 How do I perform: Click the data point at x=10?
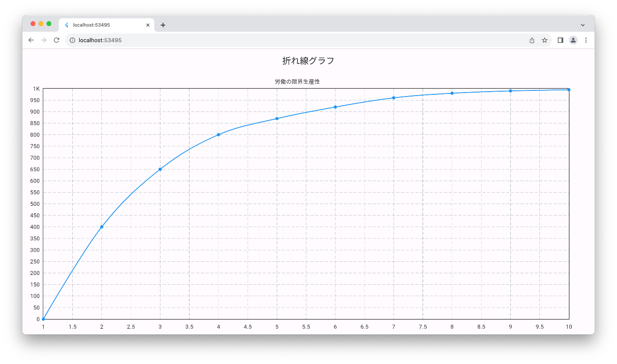tap(569, 89)
